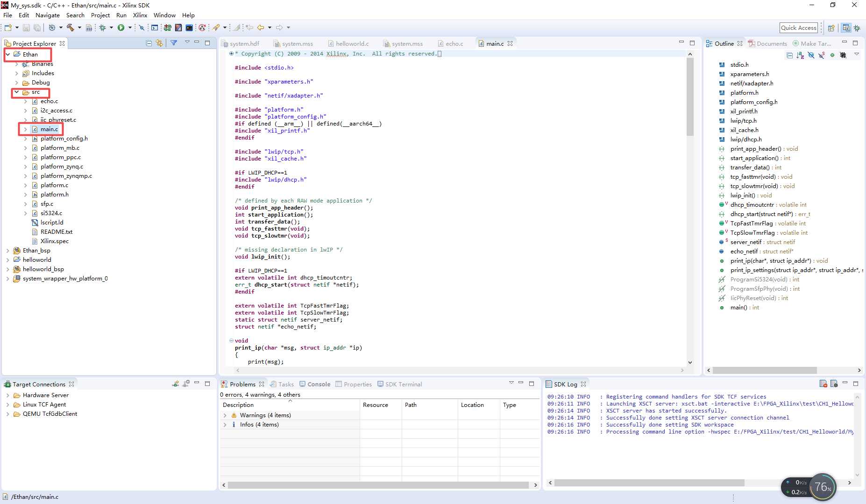Open the SDK Terminal tab
The width and height of the screenshot is (866, 504).
click(x=399, y=384)
